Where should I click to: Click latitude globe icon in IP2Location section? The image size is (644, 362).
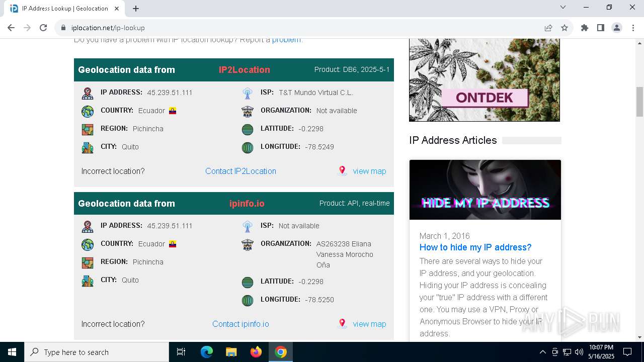(248, 130)
